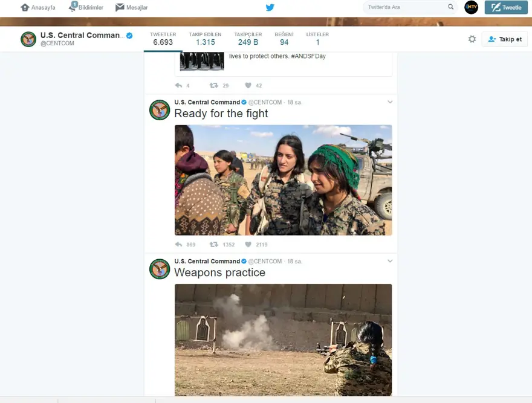Click the Takip et follow button
Image resolution: width=532 pixels, height=403 pixels.
coord(504,39)
